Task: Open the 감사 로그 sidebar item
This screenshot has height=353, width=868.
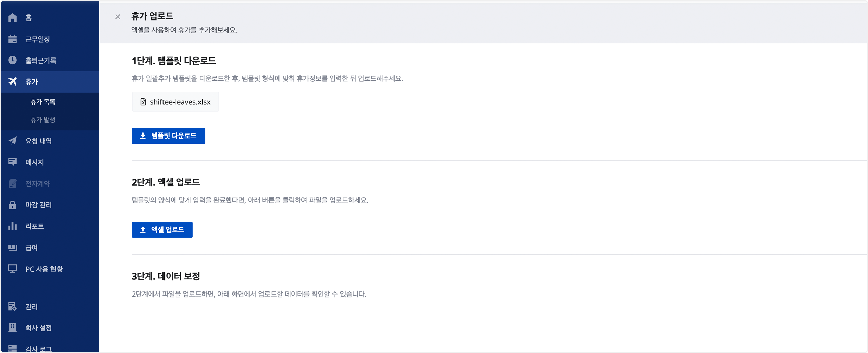Action: (x=38, y=348)
